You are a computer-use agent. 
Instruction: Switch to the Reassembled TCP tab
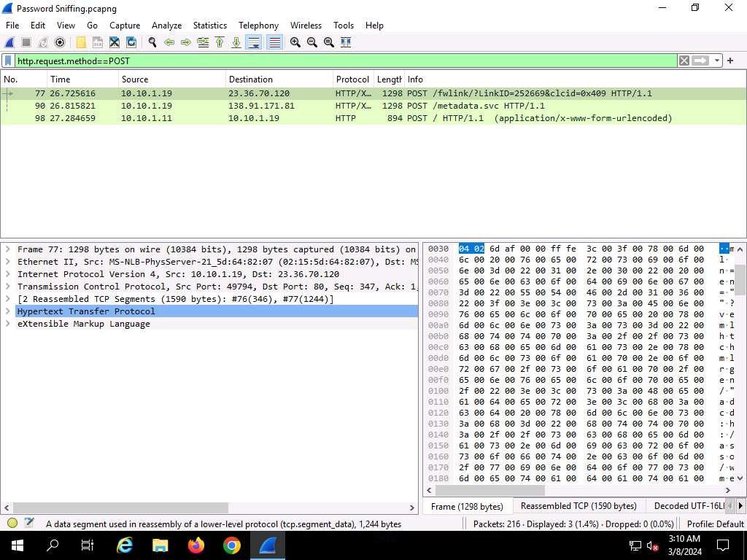tap(578, 506)
